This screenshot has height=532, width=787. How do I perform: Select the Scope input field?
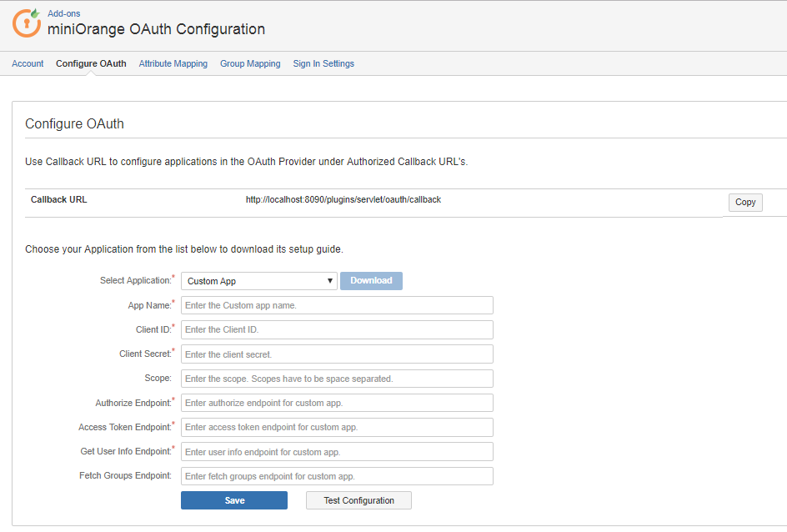click(x=338, y=379)
